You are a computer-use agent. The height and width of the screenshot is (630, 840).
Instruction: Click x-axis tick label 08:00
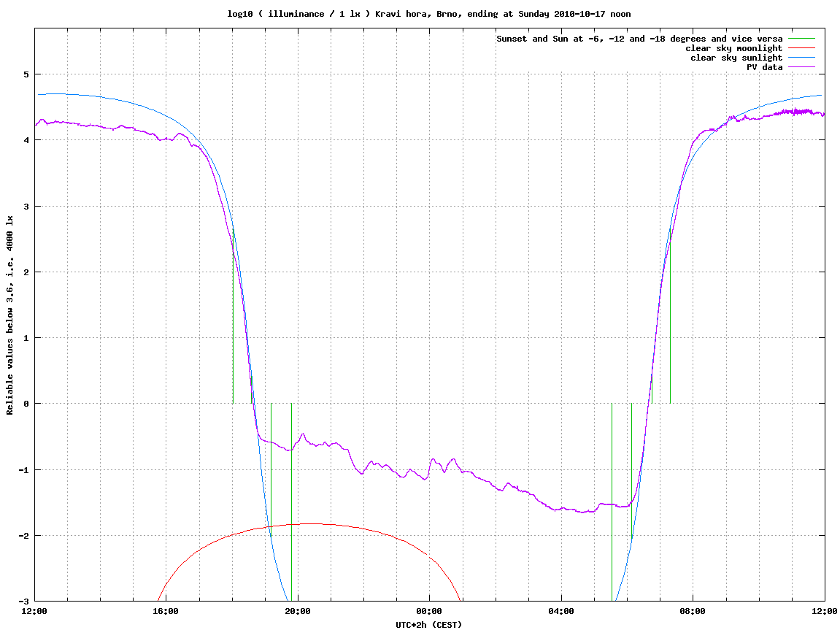pyautogui.click(x=693, y=611)
